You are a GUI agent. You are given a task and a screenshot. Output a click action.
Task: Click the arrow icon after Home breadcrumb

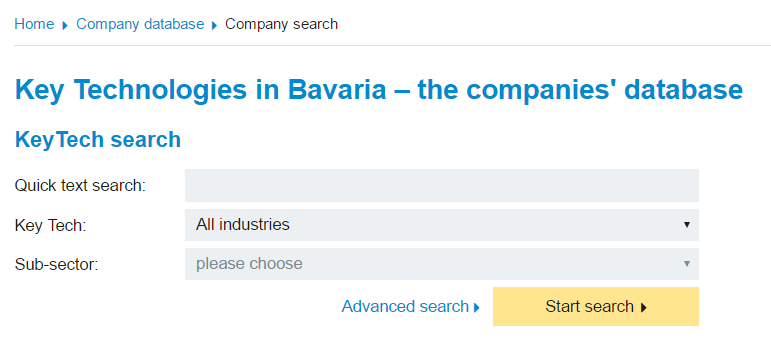(x=65, y=25)
